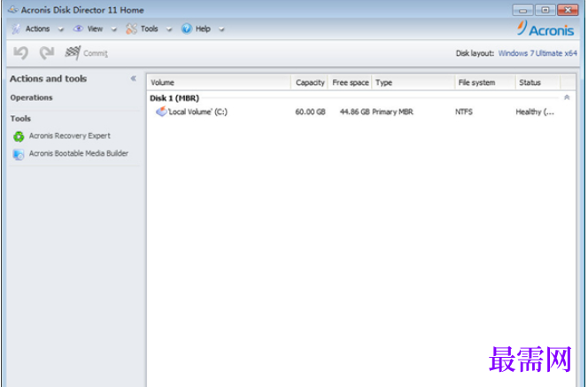Click the 44.86 GB free space value
Viewport: 588px width, 387px height.
tap(354, 112)
